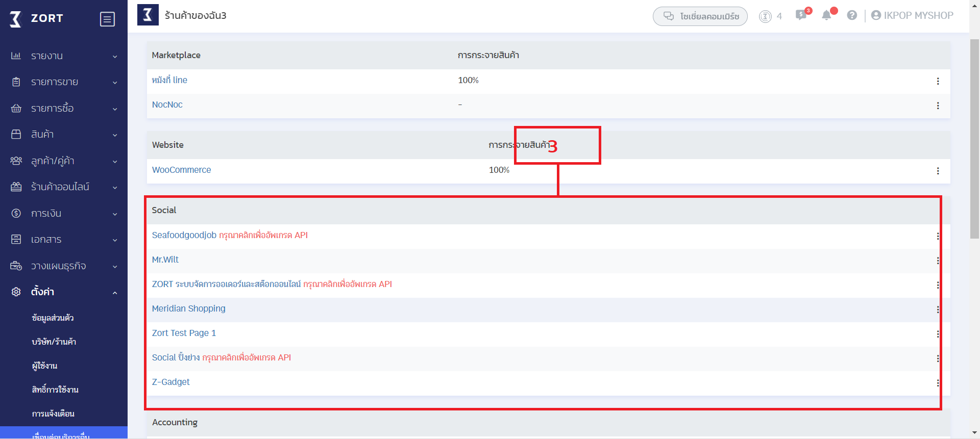Image resolution: width=980 pixels, height=439 pixels.
Task: Click the settings gear icon
Action: coord(16,292)
